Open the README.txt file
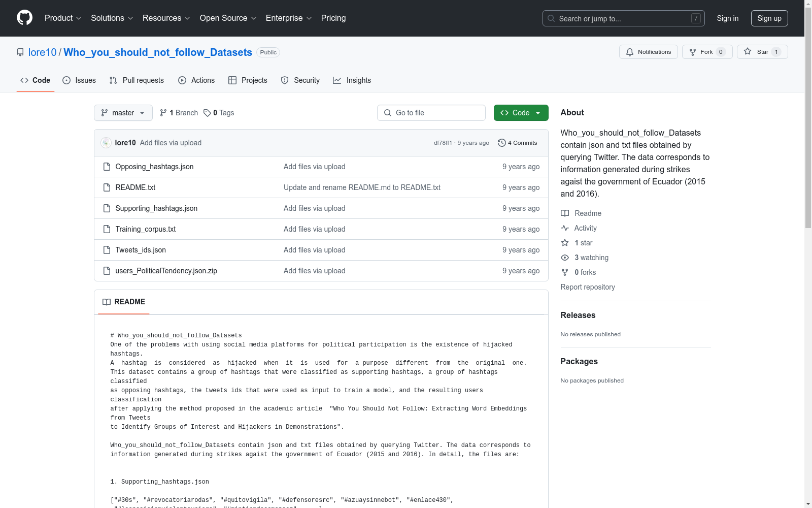This screenshot has width=812, height=508. pyautogui.click(x=136, y=187)
